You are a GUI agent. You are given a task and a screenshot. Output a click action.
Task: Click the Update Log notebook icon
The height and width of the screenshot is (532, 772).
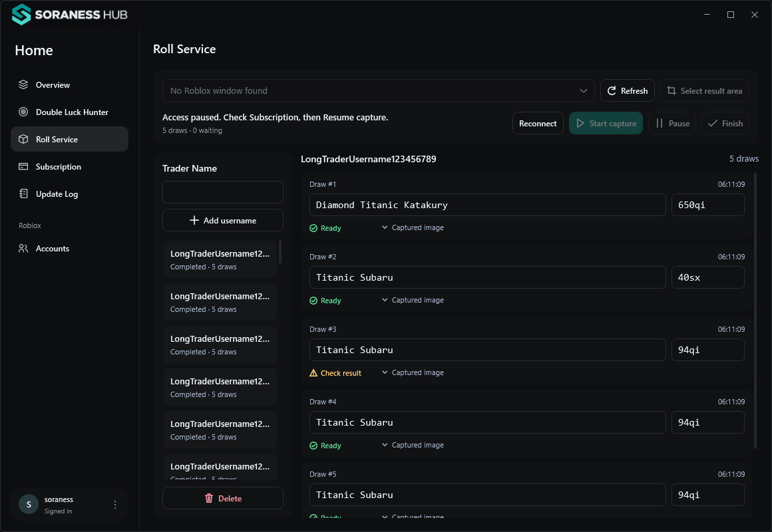(23, 194)
